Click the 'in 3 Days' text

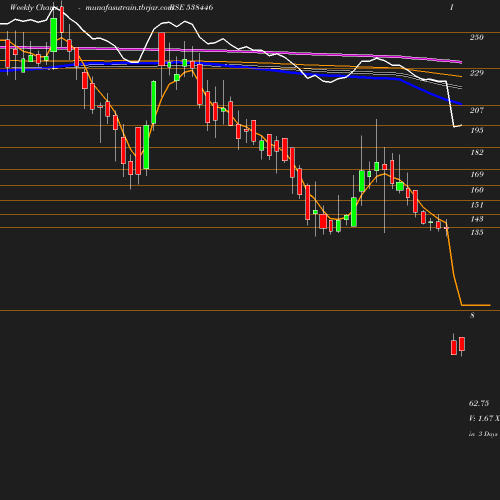coord(483,434)
